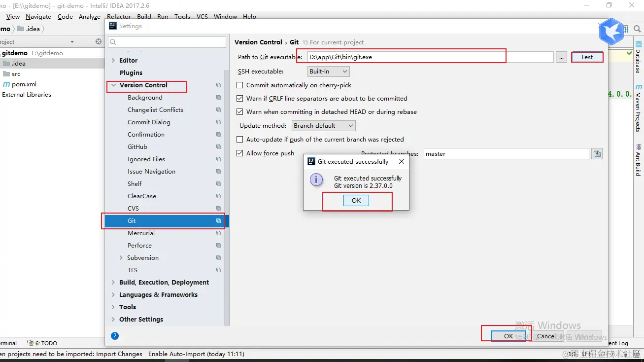
Task: Toggle Warn if CRLF line separators checkbox
Action: coord(240,99)
